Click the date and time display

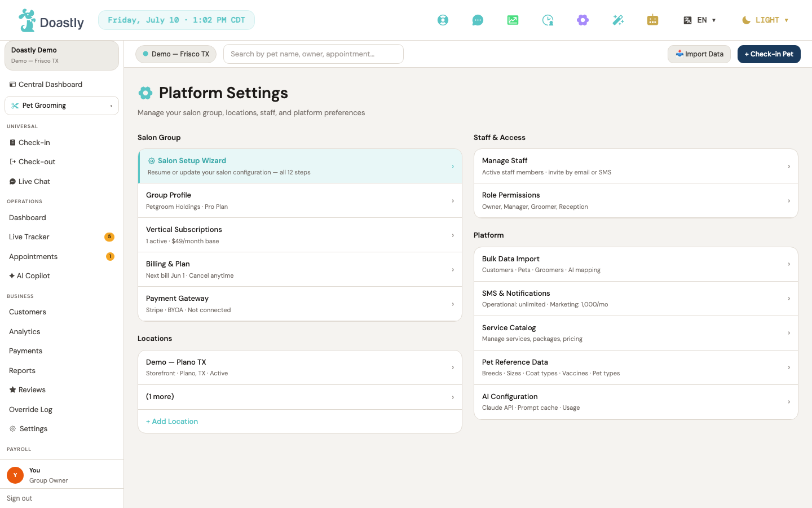click(x=176, y=20)
